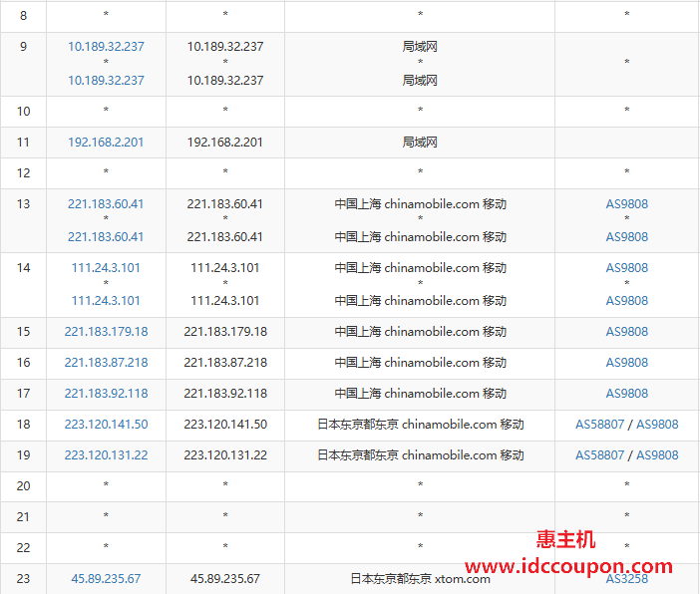
Task: Select plain text 192.168.2.201 in row 11
Action: pos(225,143)
